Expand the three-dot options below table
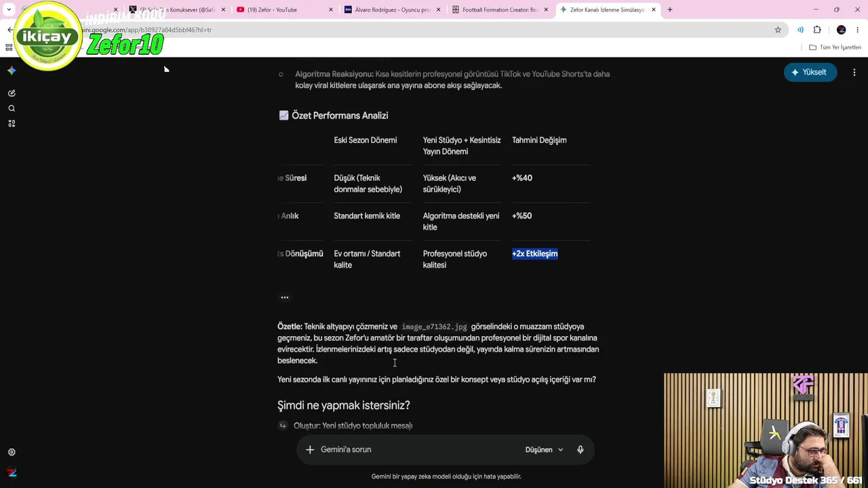The image size is (868, 488). (x=285, y=298)
